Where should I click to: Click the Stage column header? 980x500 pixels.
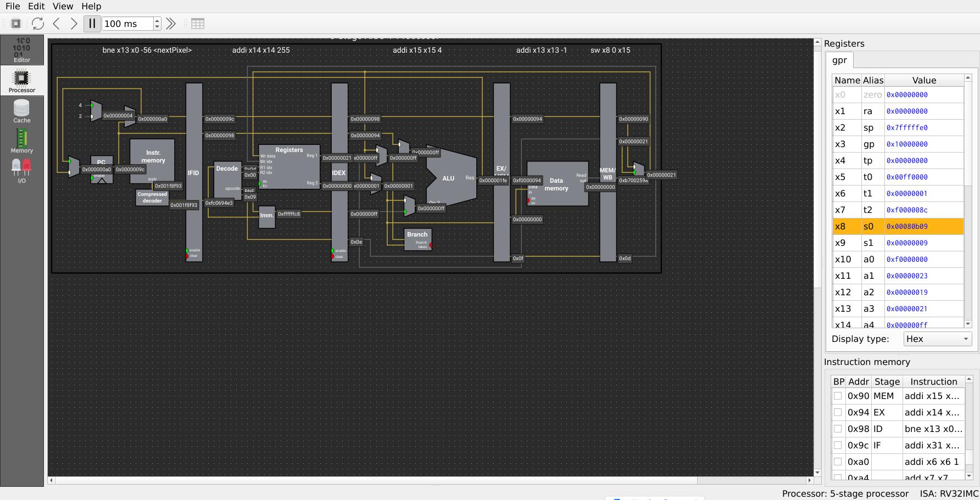pos(887,381)
